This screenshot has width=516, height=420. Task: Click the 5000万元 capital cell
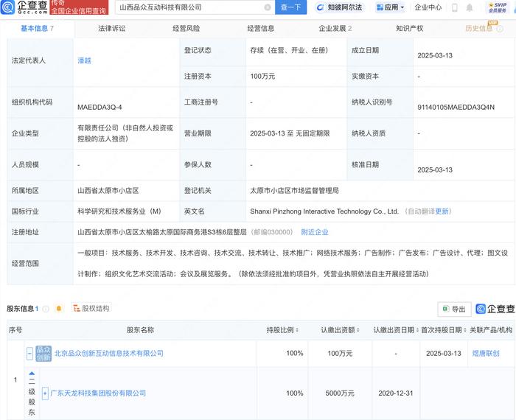(x=340, y=393)
